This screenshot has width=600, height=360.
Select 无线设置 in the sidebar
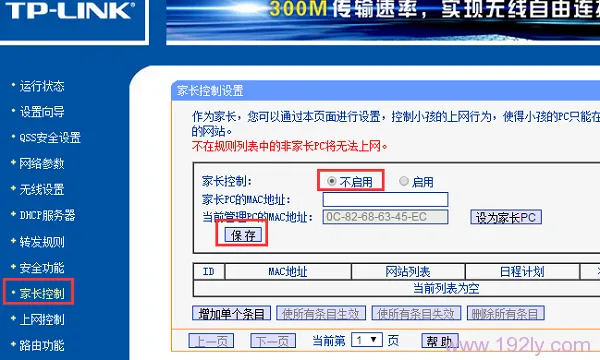click(42, 189)
